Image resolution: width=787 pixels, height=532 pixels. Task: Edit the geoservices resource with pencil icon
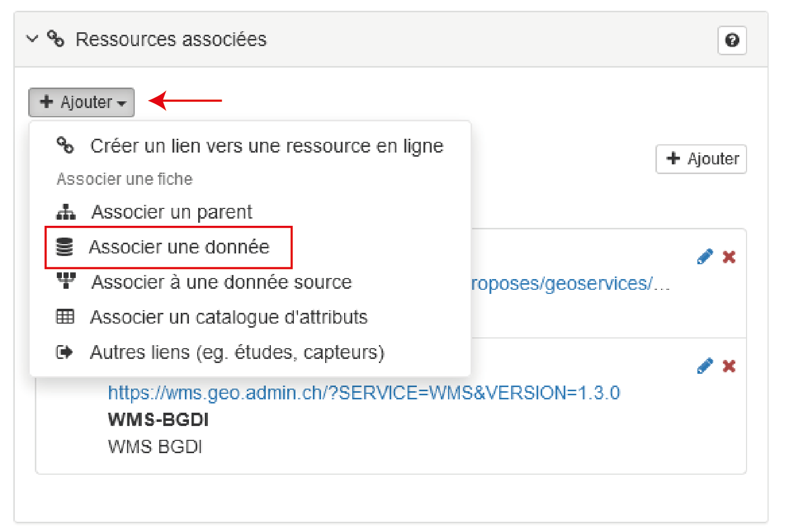point(705,257)
